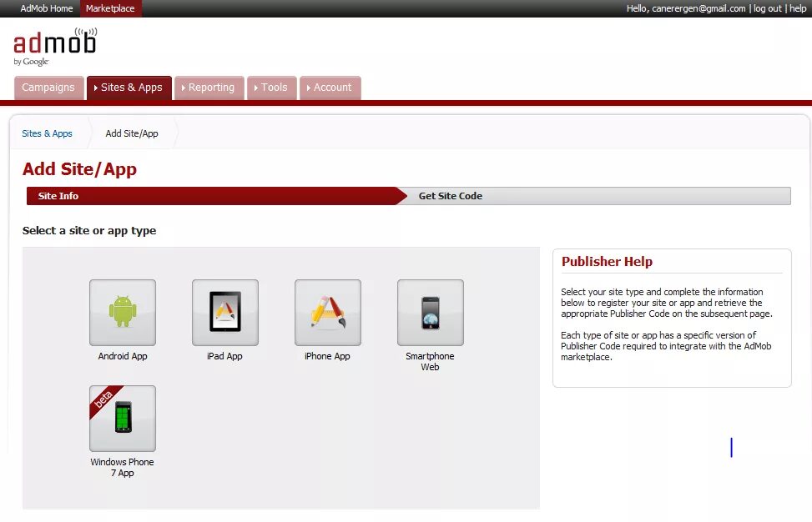Click the iPhone App label

click(327, 356)
